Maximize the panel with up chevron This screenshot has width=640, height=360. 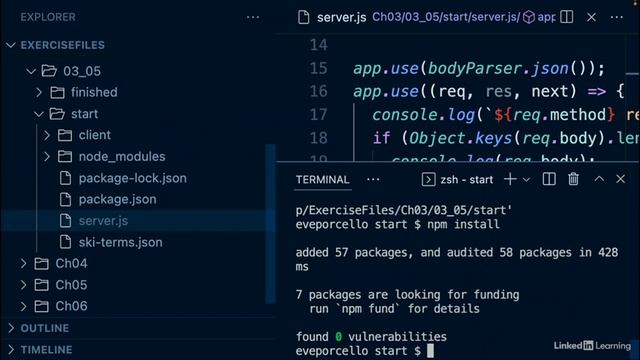(599, 179)
